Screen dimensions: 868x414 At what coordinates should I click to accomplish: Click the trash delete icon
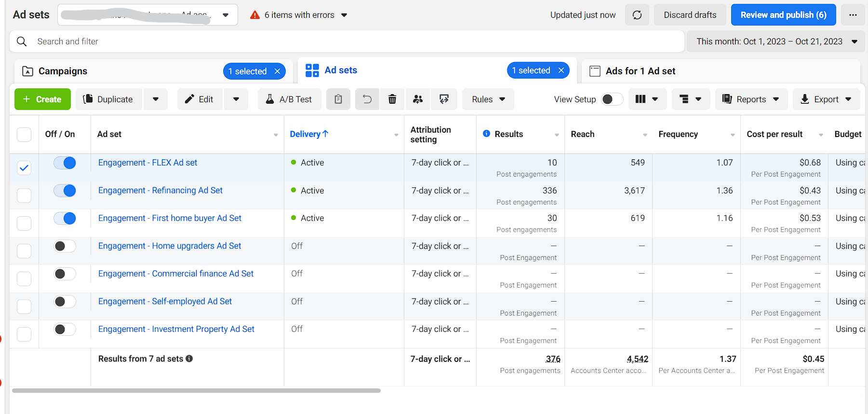[x=392, y=99]
